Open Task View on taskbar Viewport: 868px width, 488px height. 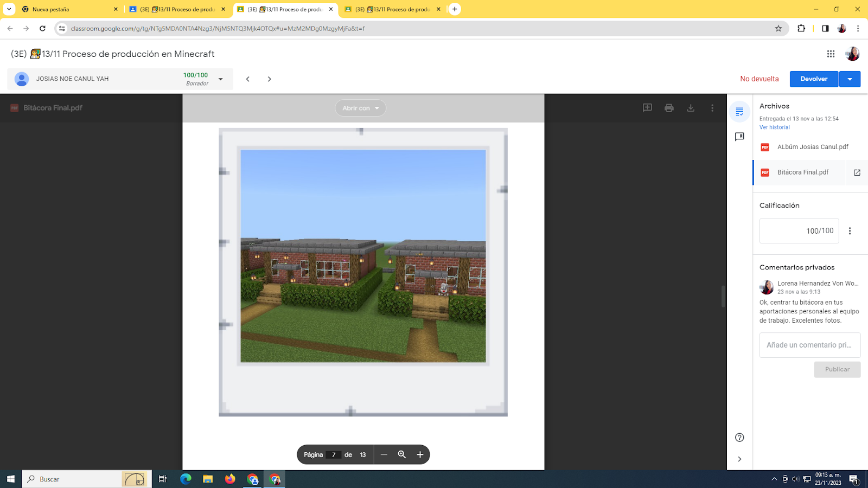(x=163, y=479)
